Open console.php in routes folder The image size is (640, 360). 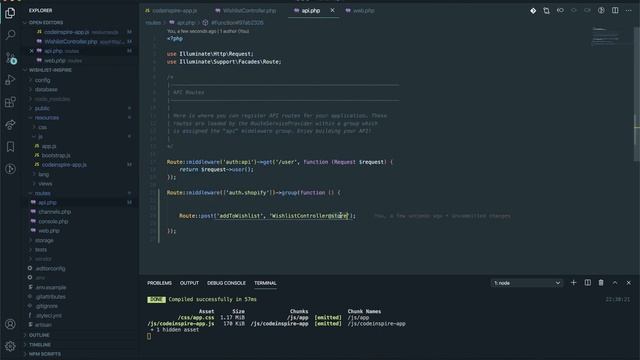tap(53, 221)
